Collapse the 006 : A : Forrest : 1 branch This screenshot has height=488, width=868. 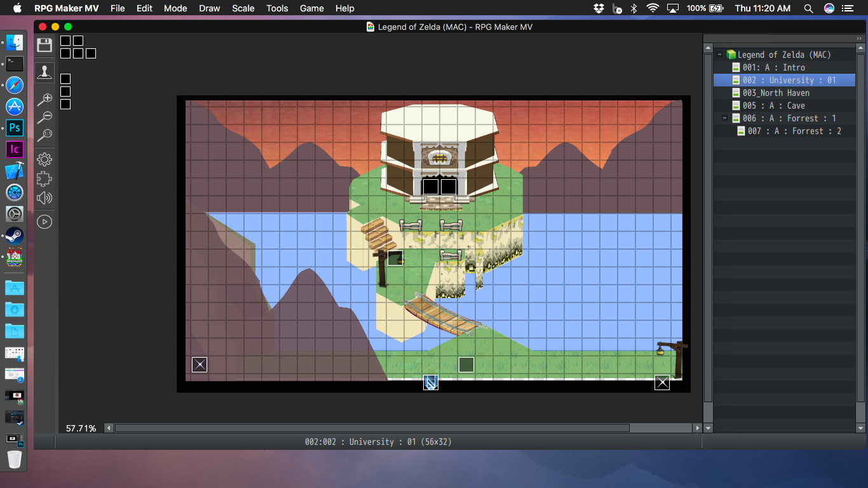tap(724, 118)
